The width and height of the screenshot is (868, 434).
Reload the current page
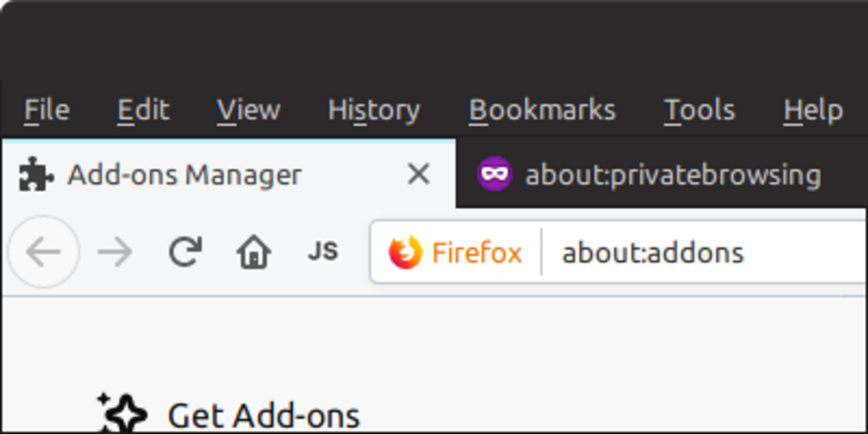tap(186, 252)
